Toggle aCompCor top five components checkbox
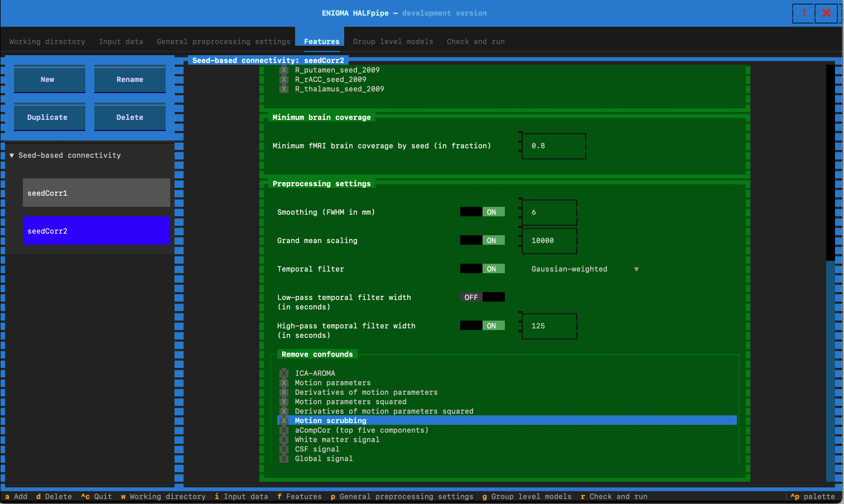This screenshot has width=844, height=504. [x=284, y=430]
